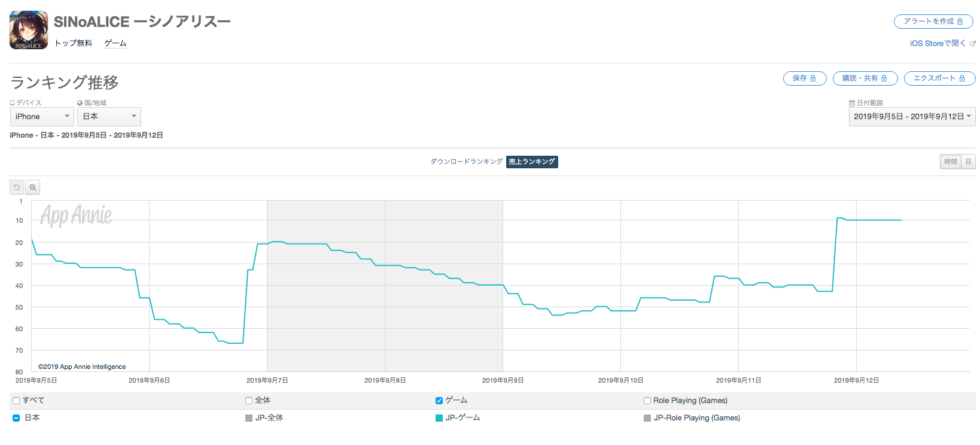Click the globe icon beside 国/地域
The width and height of the screenshot is (980, 445).
pyautogui.click(x=80, y=103)
